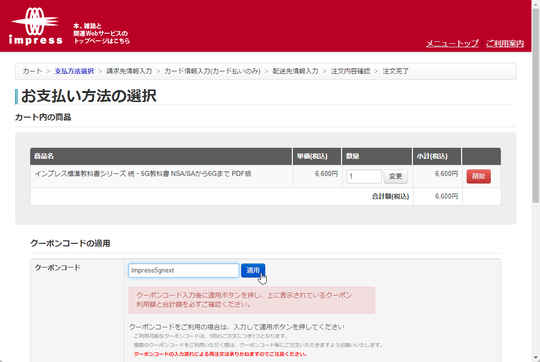Click the pink coupon notice message
Screen dimensions: 540x362
click(x=252, y=300)
